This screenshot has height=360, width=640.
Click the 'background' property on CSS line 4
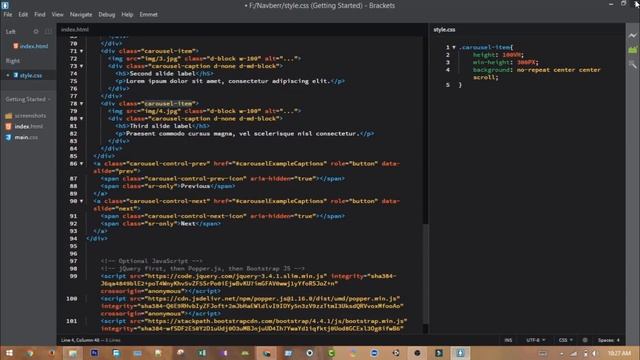[491, 70]
